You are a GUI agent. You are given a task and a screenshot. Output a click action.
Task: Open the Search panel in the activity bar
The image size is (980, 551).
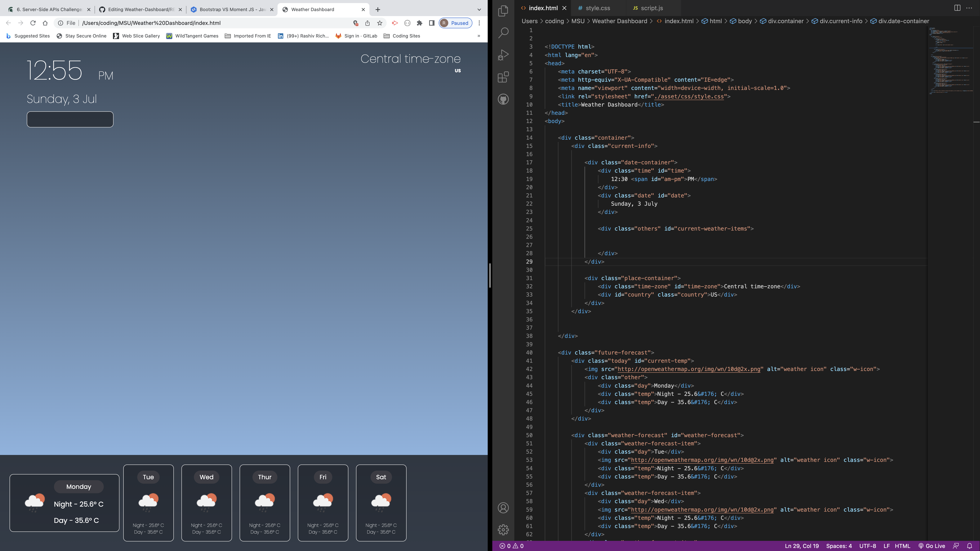pos(503,33)
